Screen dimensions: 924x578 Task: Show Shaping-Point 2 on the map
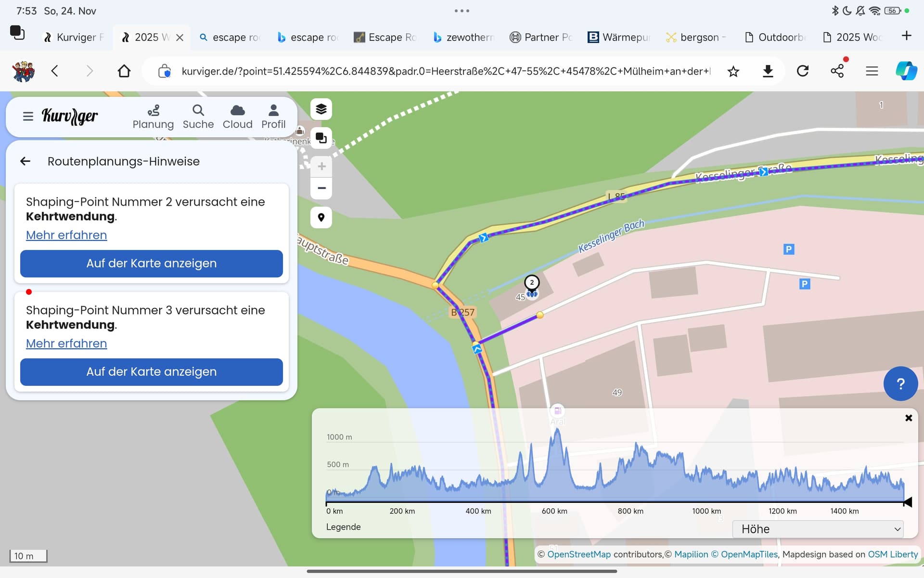tap(152, 263)
